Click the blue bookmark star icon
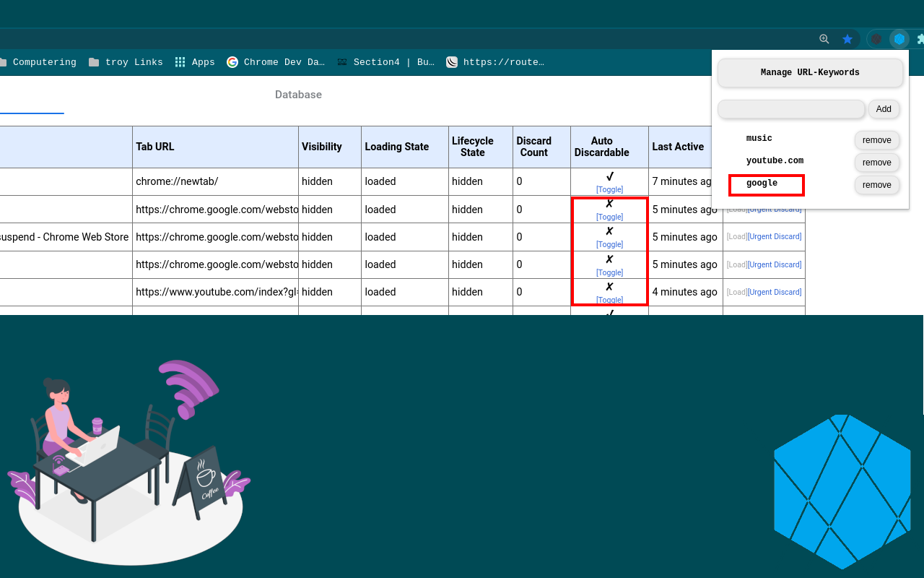The width and height of the screenshot is (924, 578). pos(847,39)
